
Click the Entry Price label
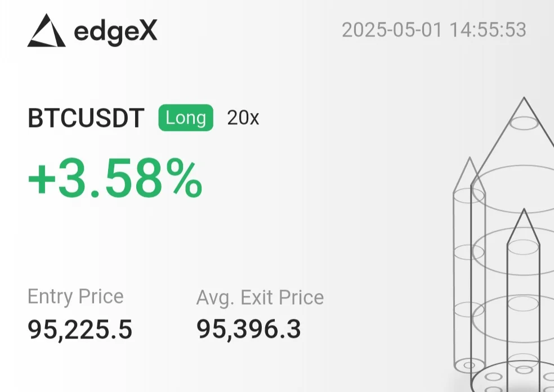[x=75, y=296]
